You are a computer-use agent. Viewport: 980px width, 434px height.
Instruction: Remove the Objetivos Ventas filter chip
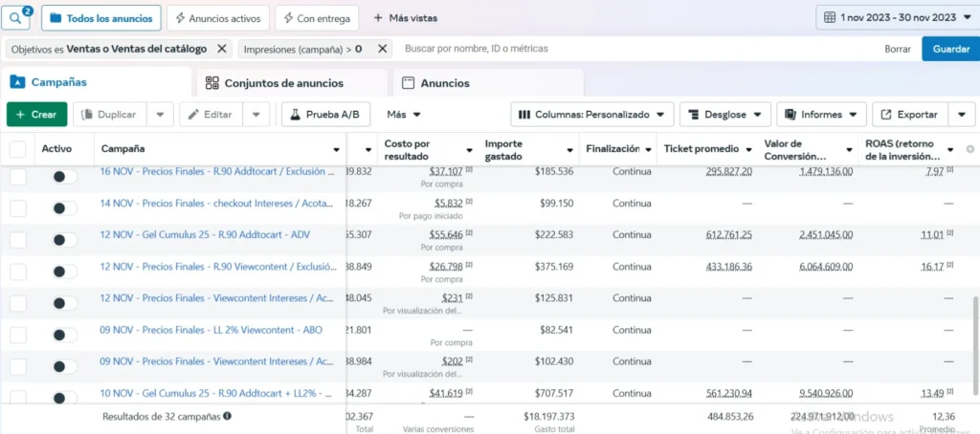click(222, 49)
